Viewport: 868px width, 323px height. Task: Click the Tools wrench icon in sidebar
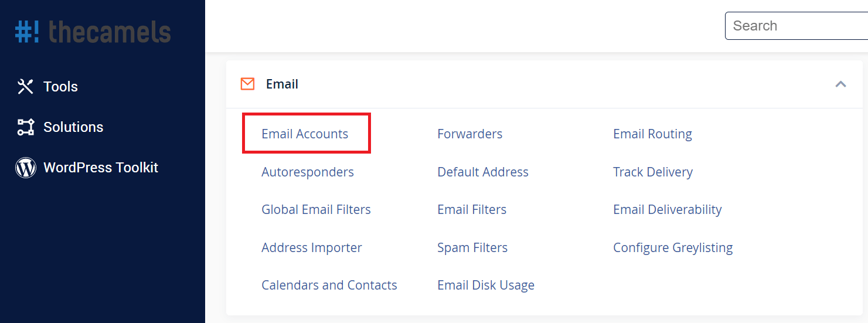pyautogui.click(x=25, y=87)
